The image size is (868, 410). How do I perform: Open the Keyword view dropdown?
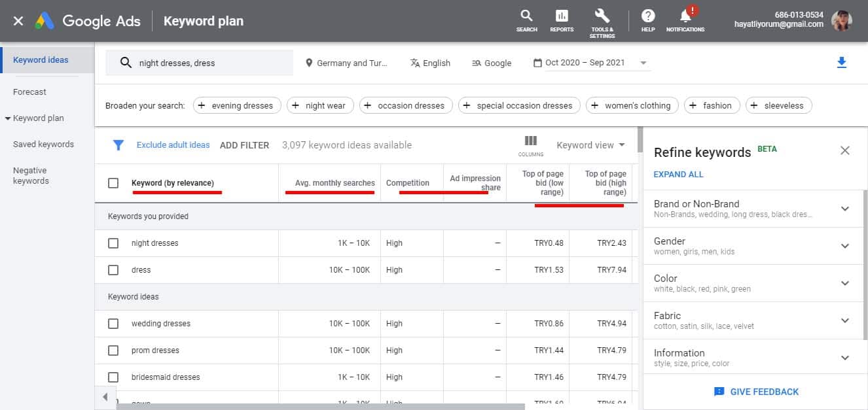click(x=590, y=145)
